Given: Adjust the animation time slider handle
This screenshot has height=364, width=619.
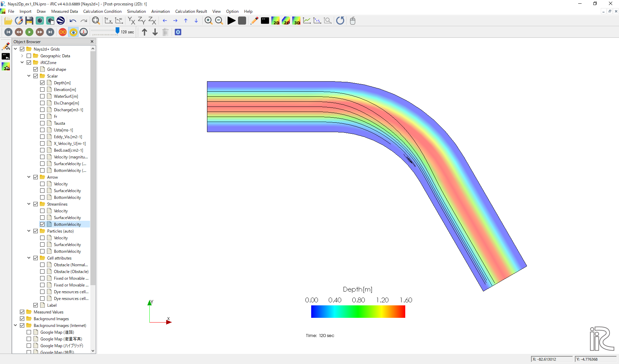Looking at the screenshot, I should click(x=117, y=31).
